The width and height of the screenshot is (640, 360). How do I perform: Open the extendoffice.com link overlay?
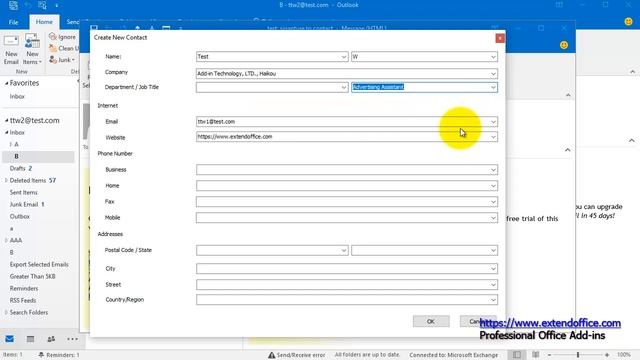click(550, 323)
